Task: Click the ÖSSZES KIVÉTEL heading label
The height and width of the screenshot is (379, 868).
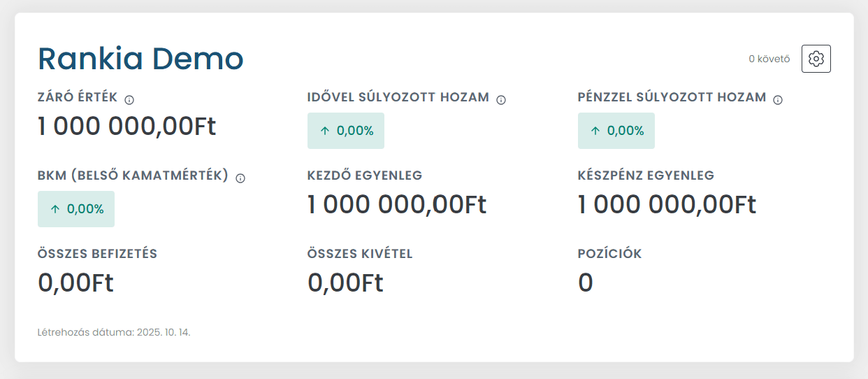Action: point(360,254)
